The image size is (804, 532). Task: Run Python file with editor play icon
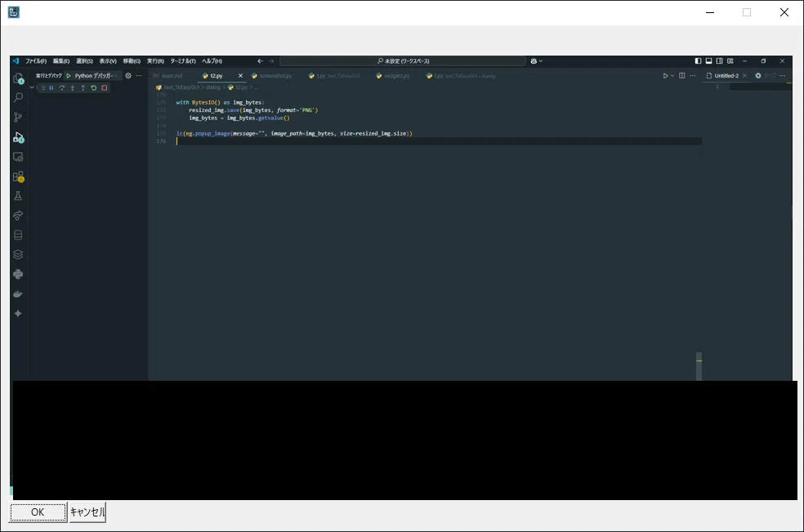[x=665, y=75]
